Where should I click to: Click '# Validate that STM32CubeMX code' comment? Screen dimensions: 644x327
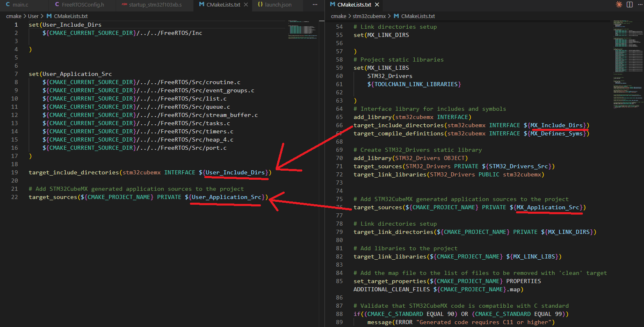[461, 306]
